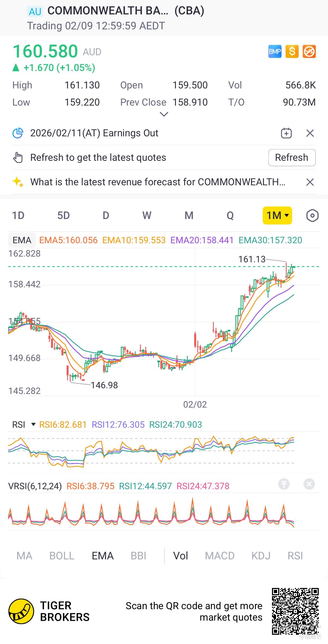Viewport: 328px width, 644px height.
Task: Tap the +1.670 (+1.05%) change
Action: coord(59,67)
